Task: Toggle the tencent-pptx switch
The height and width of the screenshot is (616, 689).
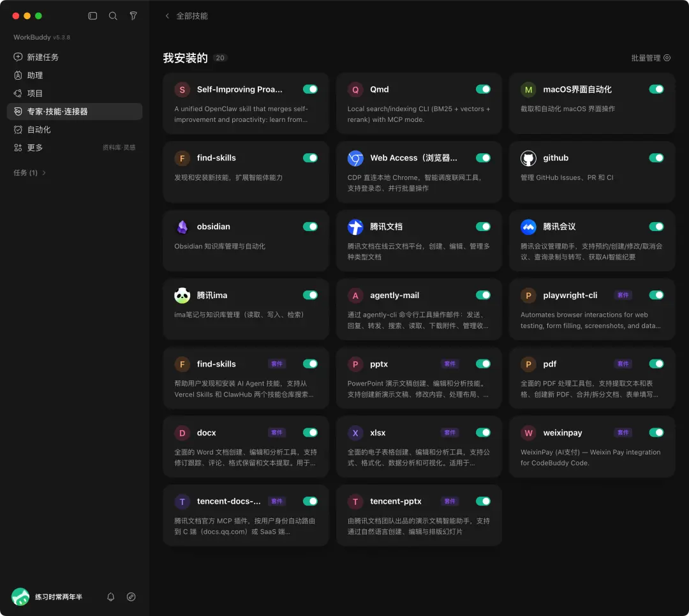Action: click(x=483, y=501)
